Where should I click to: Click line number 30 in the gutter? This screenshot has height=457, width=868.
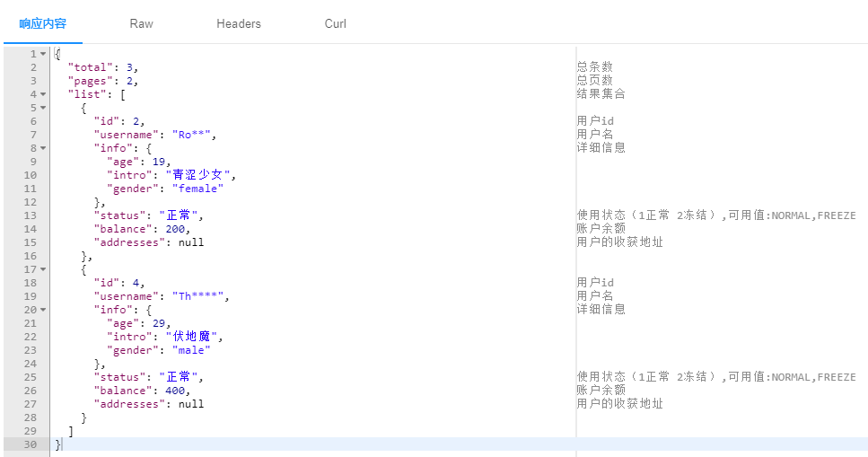click(30, 444)
